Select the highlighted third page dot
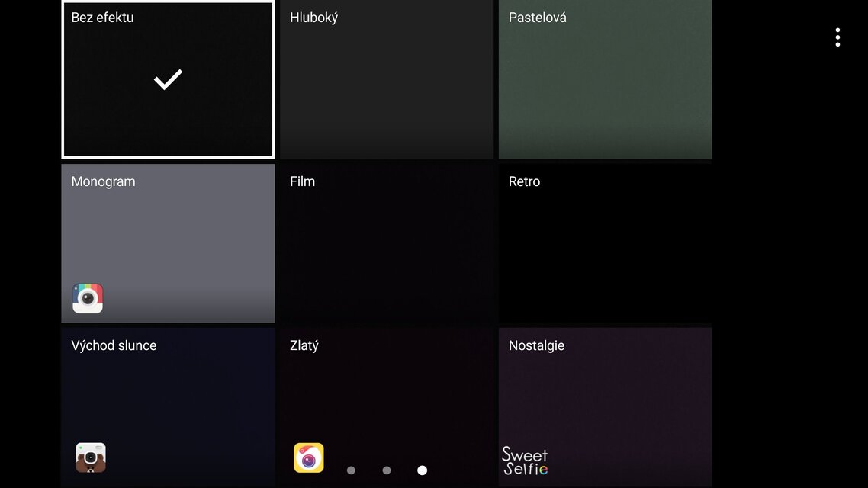Screen dimensions: 868x488 coord(423,470)
